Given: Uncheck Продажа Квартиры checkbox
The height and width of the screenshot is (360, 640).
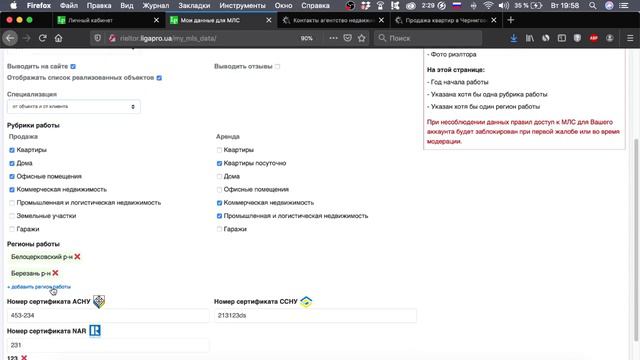Looking at the screenshot, I should point(12,150).
